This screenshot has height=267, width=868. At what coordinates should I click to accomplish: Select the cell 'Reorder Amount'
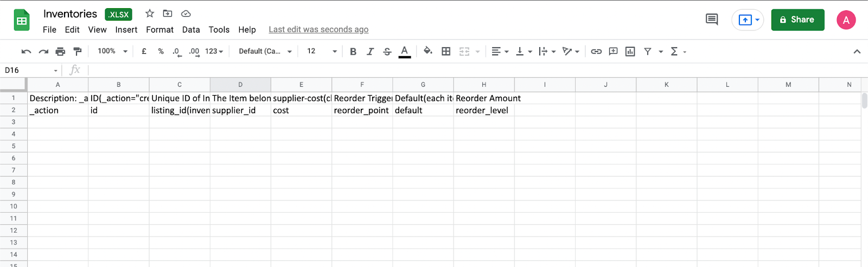tap(484, 98)
